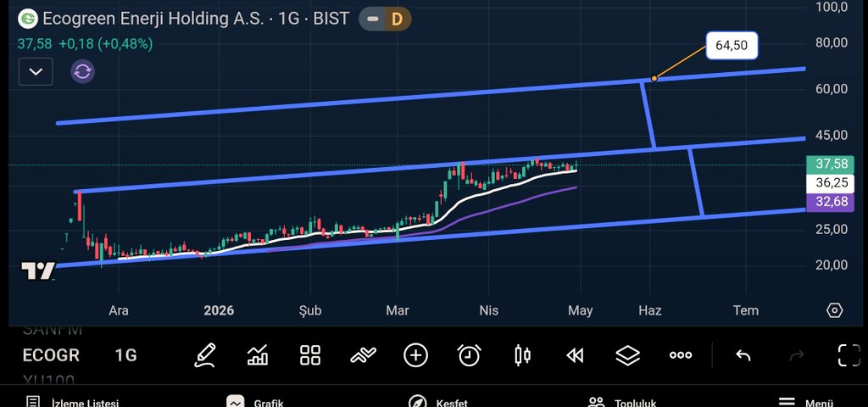Expand the indicator legend chevron

click(x=36, y=71)
